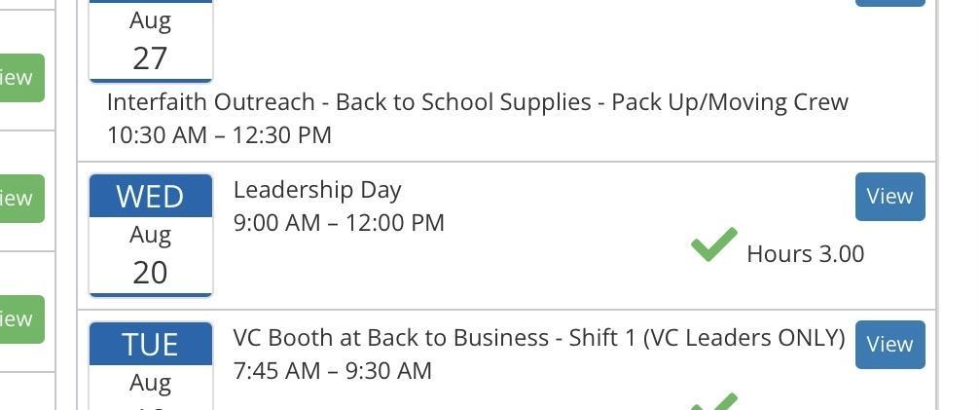Open the Interfaith Outreach Back to School Supplies event
The height and width of the screenshot is (410, 980).
pos(477,102)
